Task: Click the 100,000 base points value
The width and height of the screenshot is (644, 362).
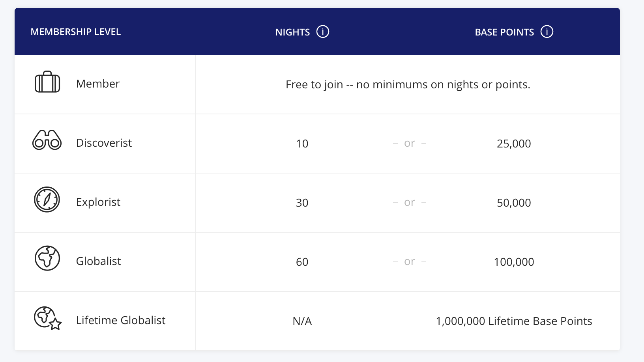Action: pos(514,261)
